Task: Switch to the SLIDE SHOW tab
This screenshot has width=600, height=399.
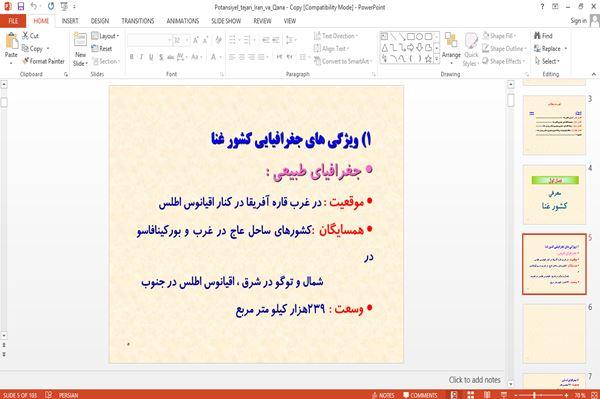Action: click(226, 21)
